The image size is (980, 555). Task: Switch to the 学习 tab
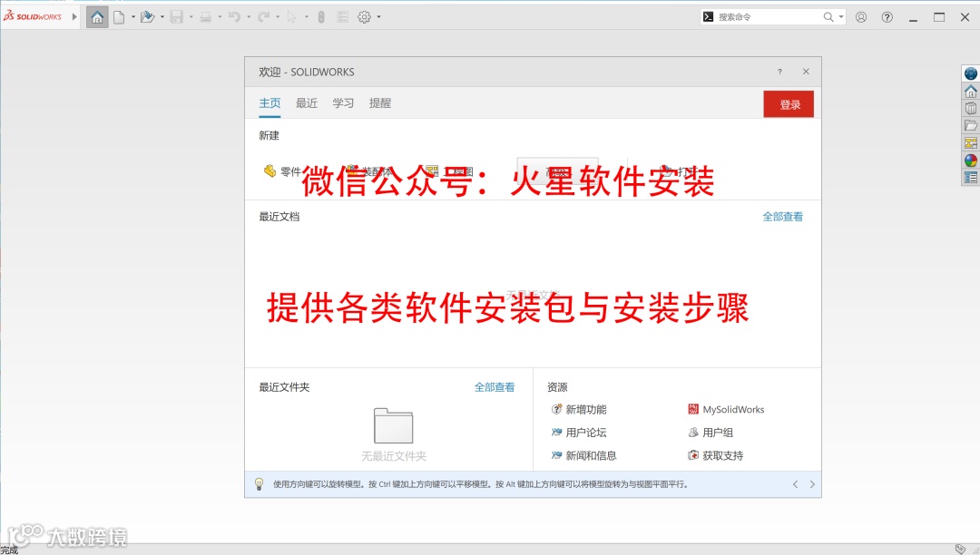click(x=343, y=103)
